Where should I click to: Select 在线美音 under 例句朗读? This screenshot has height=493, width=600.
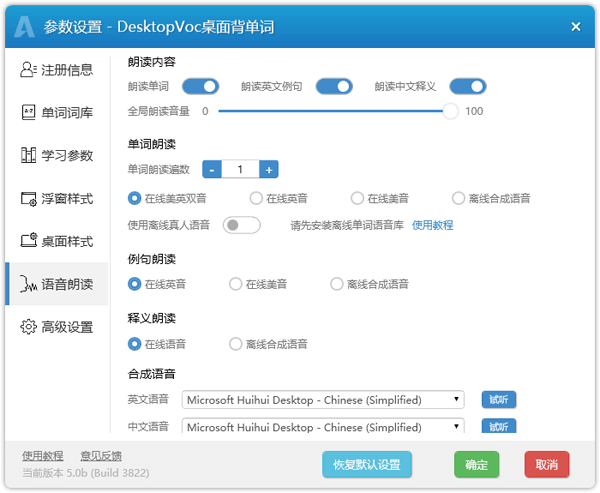click(x=235, y=284)
